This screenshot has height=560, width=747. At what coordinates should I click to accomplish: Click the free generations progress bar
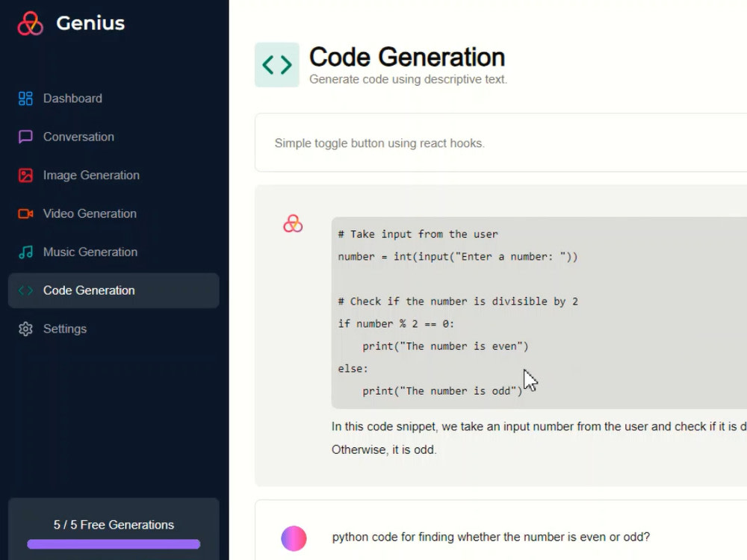(114, 544)
